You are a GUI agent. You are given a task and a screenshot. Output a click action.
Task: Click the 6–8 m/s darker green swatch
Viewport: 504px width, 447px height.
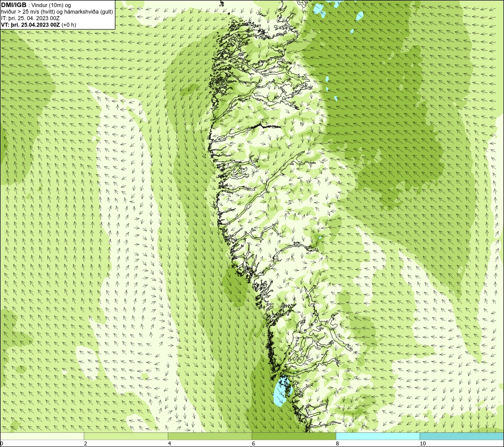point(294,436)
